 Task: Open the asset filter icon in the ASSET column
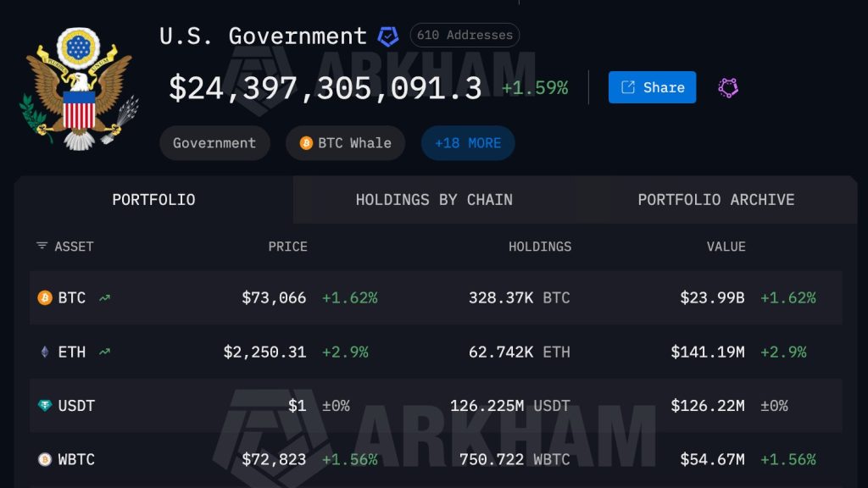click(x=41, y=246)
